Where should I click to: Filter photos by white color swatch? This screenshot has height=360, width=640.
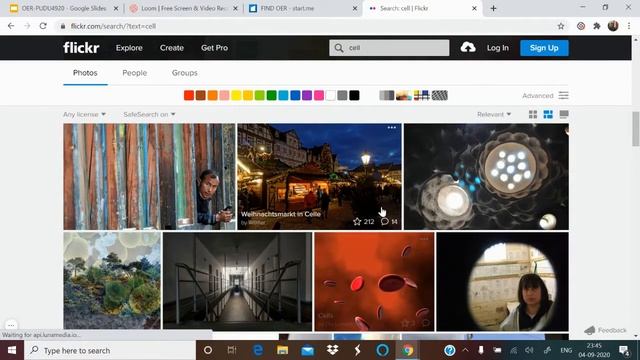pos(331,96)
